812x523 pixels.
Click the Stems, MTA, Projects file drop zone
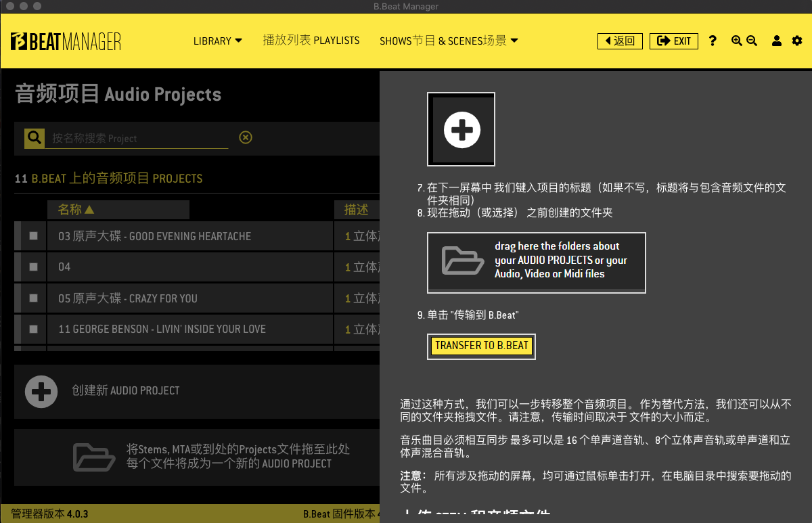click(197, 457)
